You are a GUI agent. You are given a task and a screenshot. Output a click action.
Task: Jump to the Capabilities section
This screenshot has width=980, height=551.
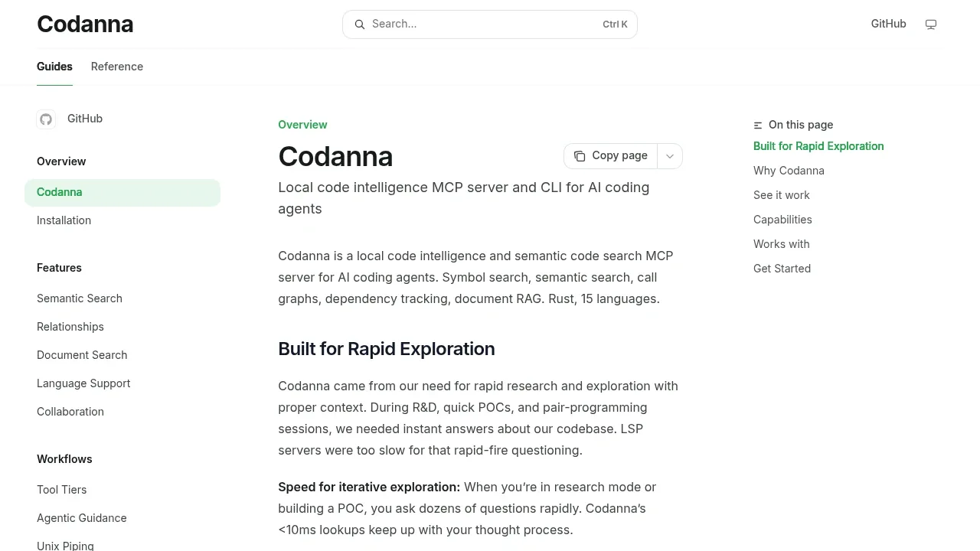pos(782,220)
